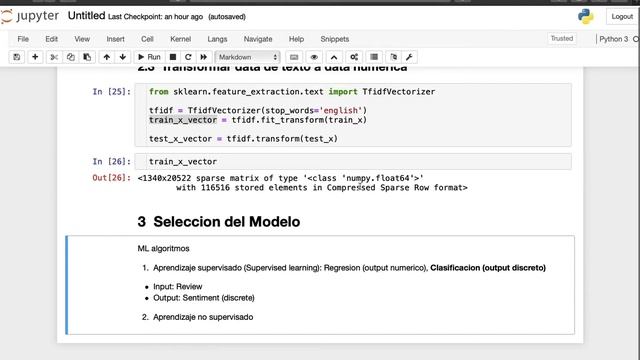Screen dimensions: 640x360
Task: Click the Output: Sentiment (discrete) bullet
Action: pyautogui.click(x=204, y=298)
